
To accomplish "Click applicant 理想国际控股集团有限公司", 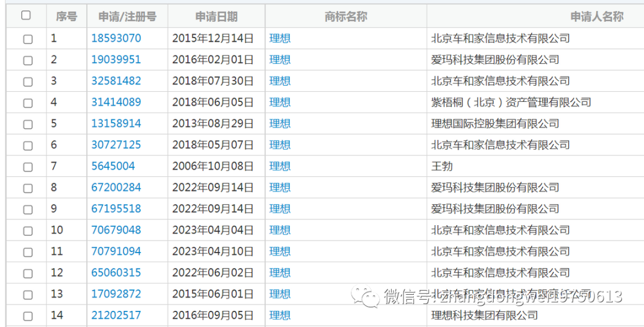I will (495, 123).
